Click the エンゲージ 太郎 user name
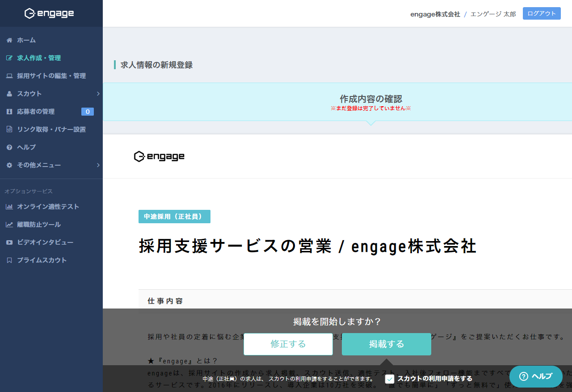 coord(493,14)
